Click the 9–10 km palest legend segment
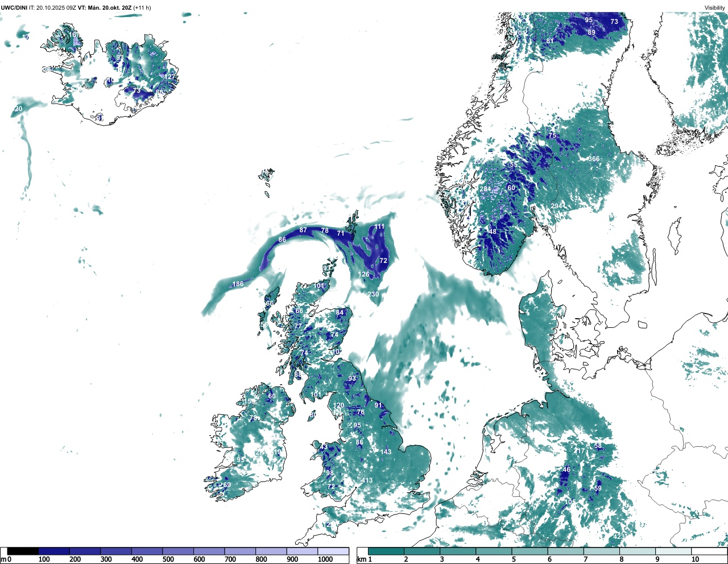Viewport: 728px width, 564px height. coord(673,551)
